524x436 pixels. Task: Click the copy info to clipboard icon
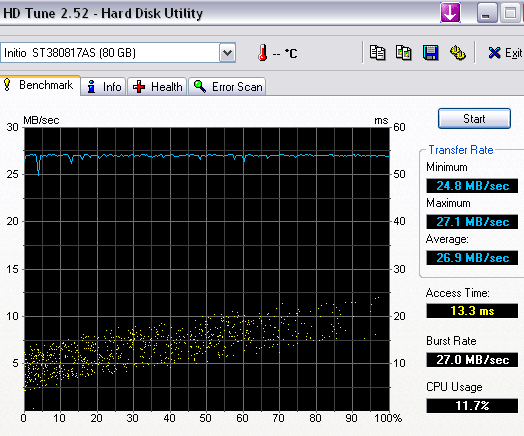click(x=377, y=53)
